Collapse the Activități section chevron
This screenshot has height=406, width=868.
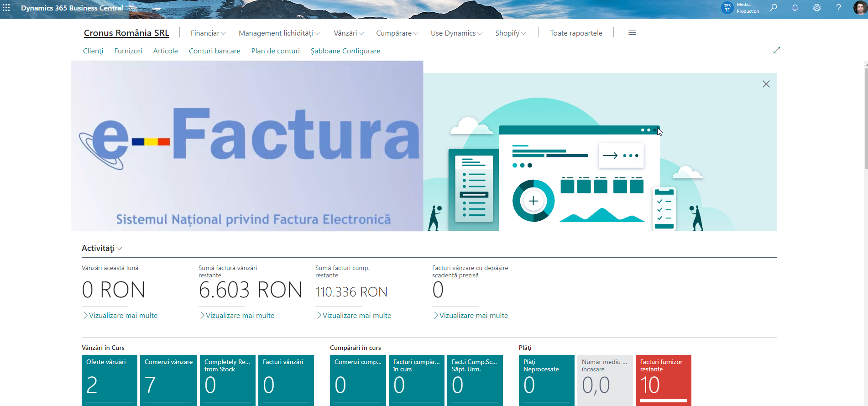pyautogui.click(x=120, y=249)
